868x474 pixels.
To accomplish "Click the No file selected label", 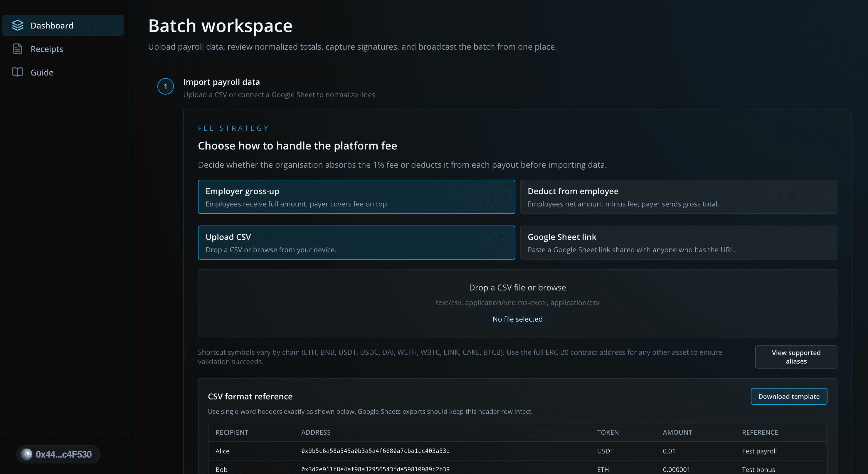I will (x=517, y=319).
